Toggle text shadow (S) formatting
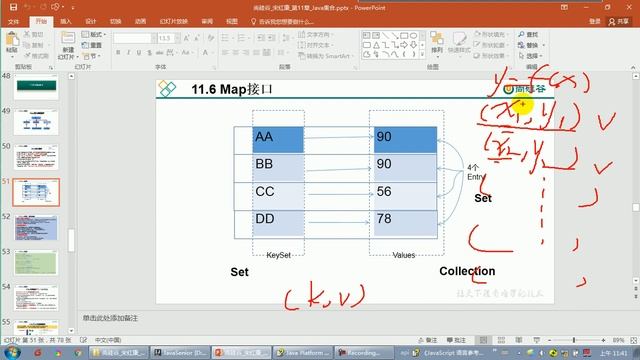The height and width of the screenshot is (360, 640). (149, 53)
